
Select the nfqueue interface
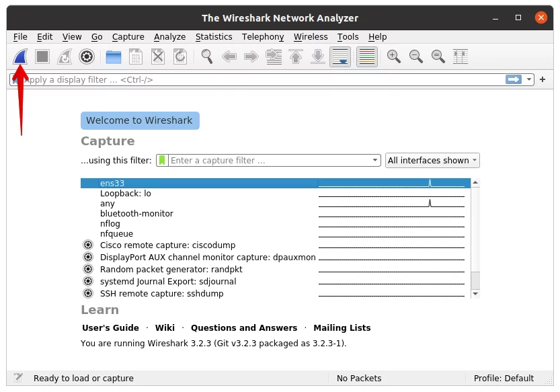click(x=276, y=233)
